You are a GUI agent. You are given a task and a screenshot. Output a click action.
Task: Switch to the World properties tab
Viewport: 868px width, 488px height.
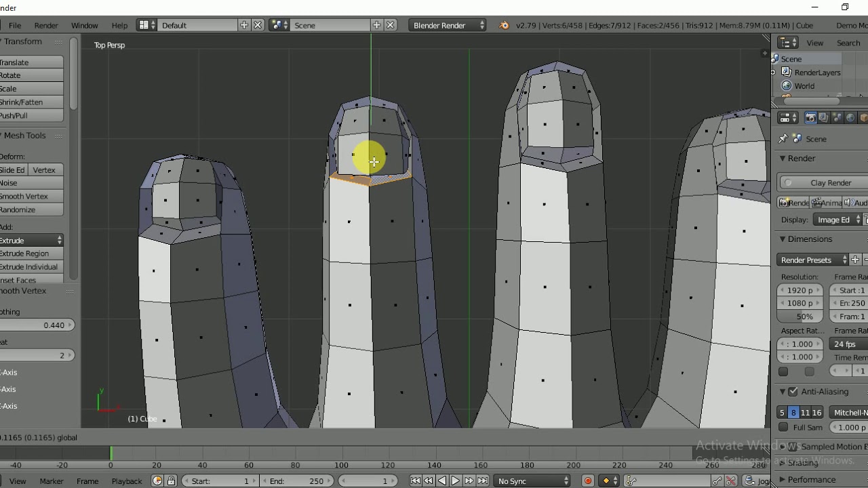[850, 118]
